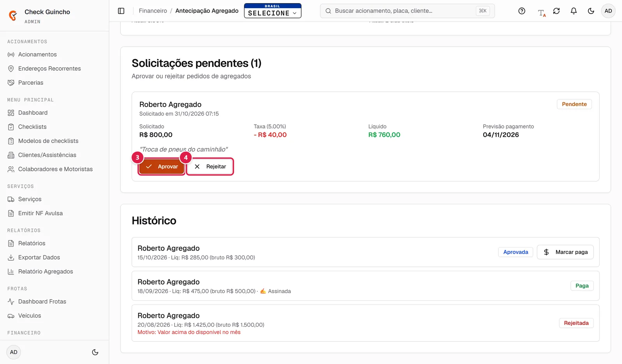Open the Brasil SELECIONE plate dropdown

273,11
